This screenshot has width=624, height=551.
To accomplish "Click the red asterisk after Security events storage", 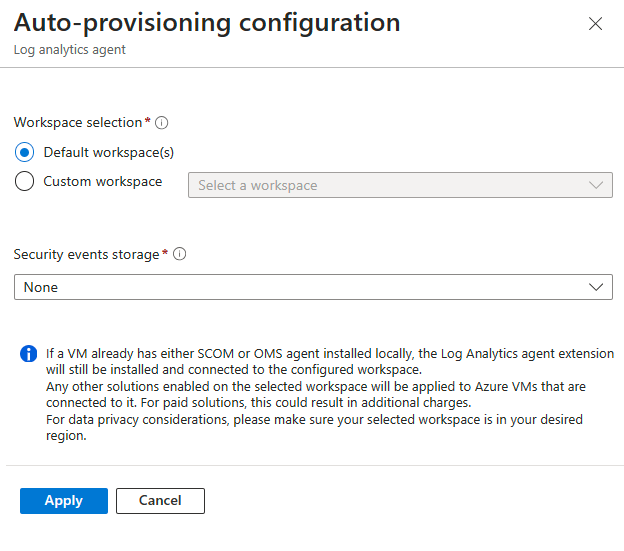I will pos(165,251).
